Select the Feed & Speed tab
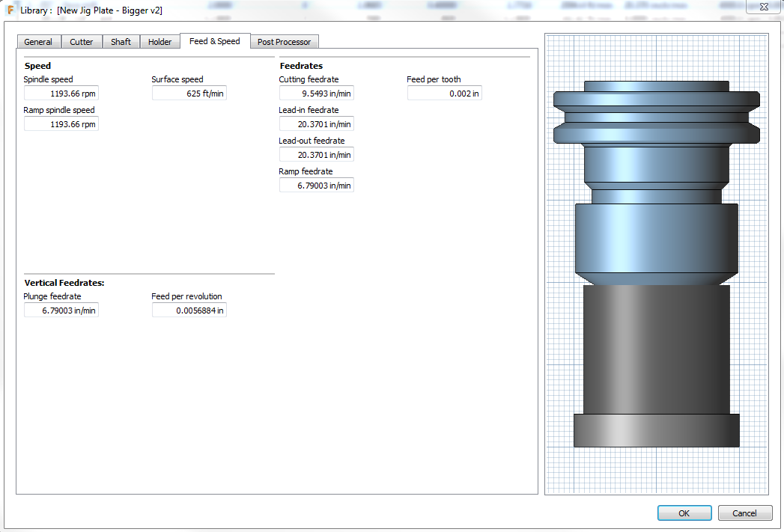Screen dimensions: 784x532 [214, 41]
